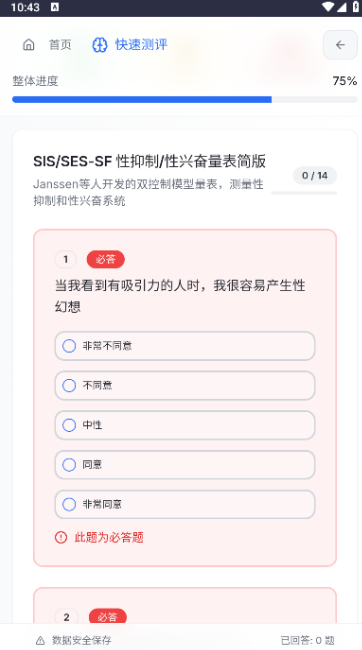362x650 pixels.
Task: Click the 整体进度 progress bar
Action: coord(185,99)
